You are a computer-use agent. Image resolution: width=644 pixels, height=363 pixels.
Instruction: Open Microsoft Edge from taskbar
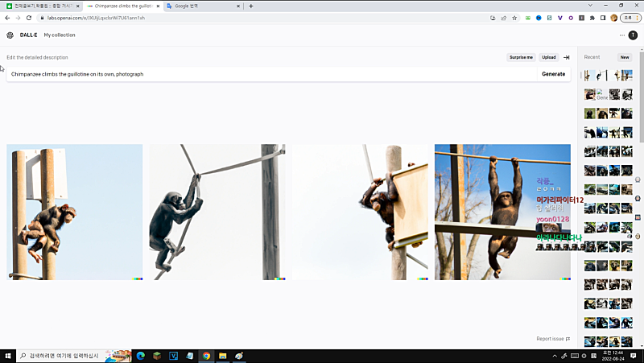click(x=140, y=356)
